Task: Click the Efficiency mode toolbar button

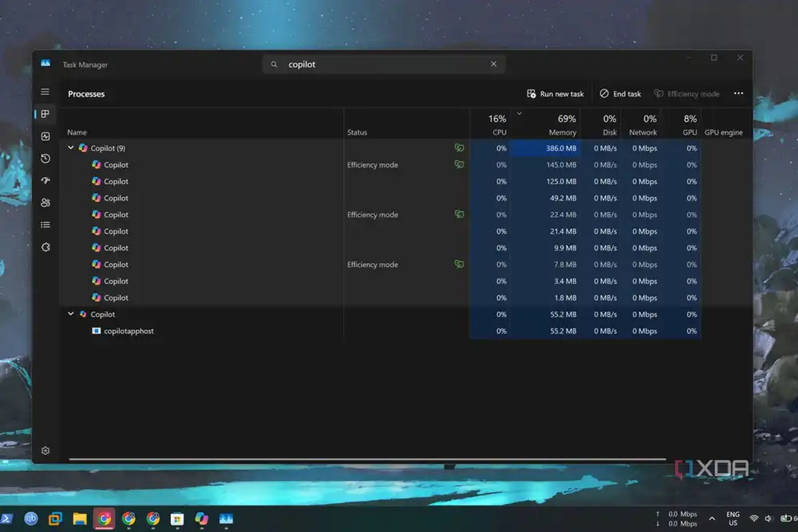Action: 687,94
